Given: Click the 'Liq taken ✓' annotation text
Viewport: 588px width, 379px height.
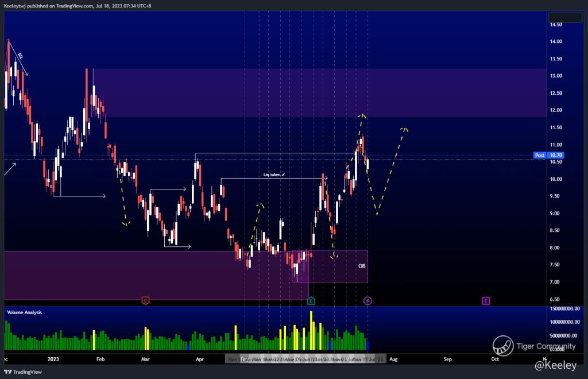Looking at the screenshot, I should [x=274, y=175].
